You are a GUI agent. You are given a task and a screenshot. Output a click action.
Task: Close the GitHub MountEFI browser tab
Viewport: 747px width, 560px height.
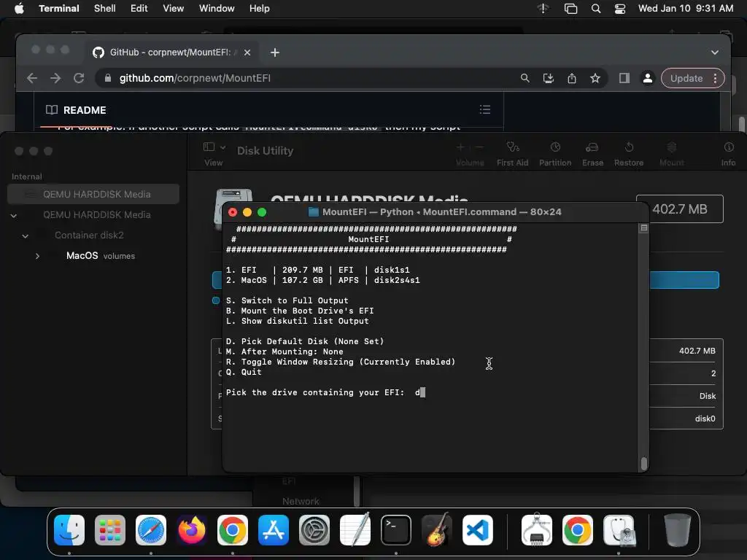247,52
